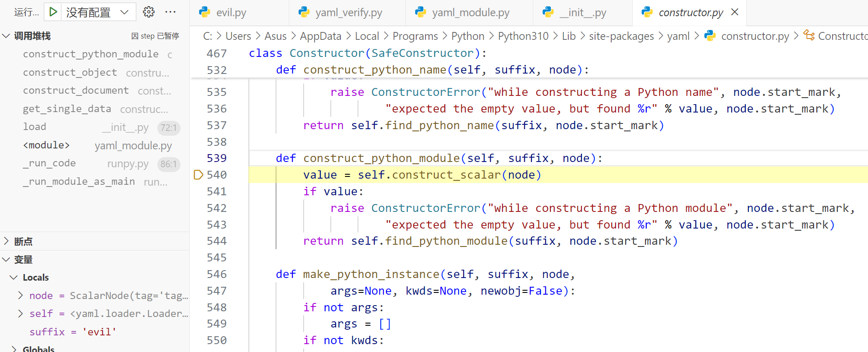Click the Programs breadcrumb
Image resolution: width=868 pixels, height=352 pixels.
(x=415, y=36)
